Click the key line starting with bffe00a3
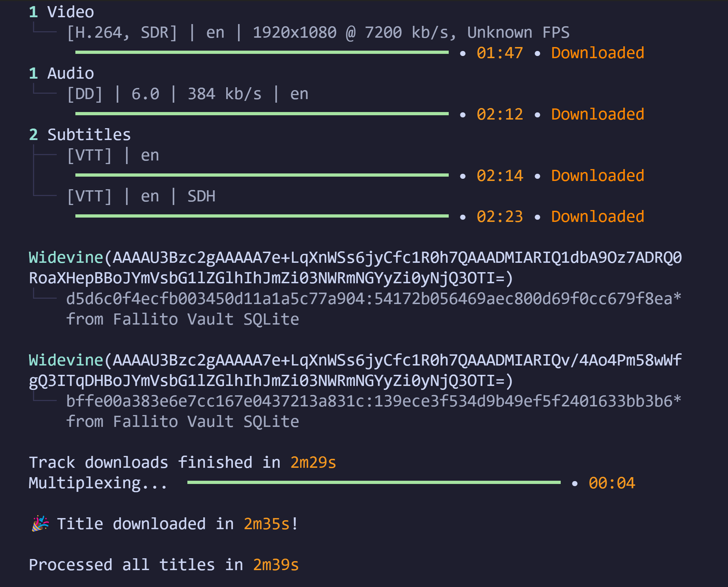The height and width of the screenshot is (587, 728). click(373, 401)
